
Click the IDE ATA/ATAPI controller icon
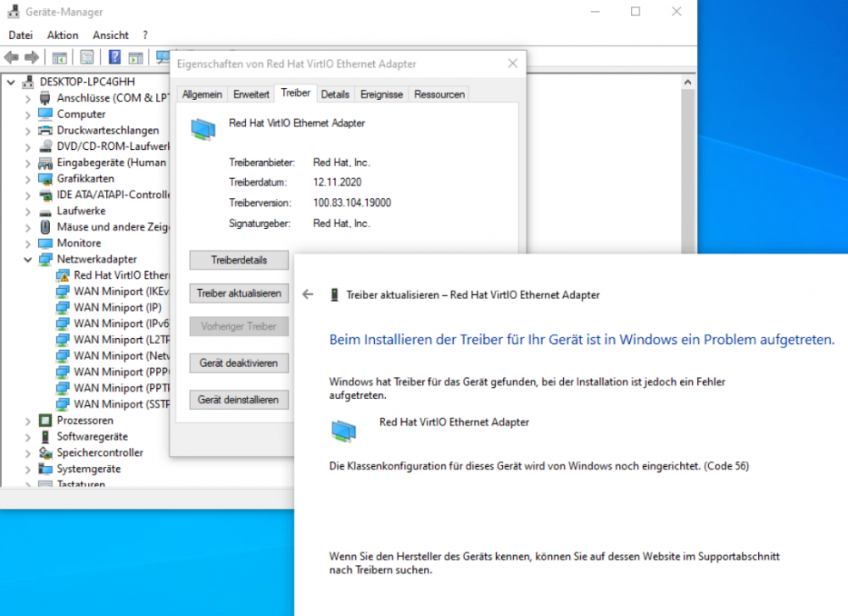(46, 195)
